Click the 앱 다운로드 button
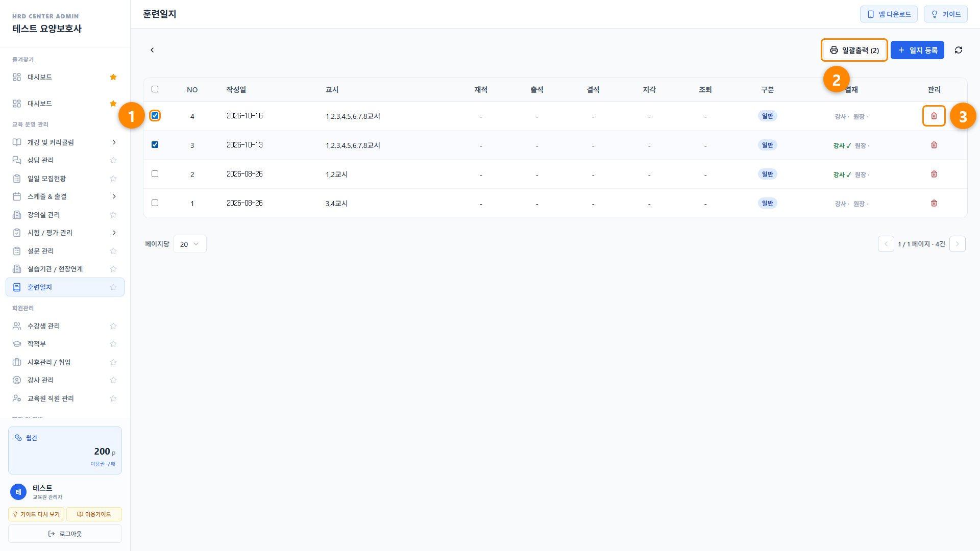 pos(889,14)
